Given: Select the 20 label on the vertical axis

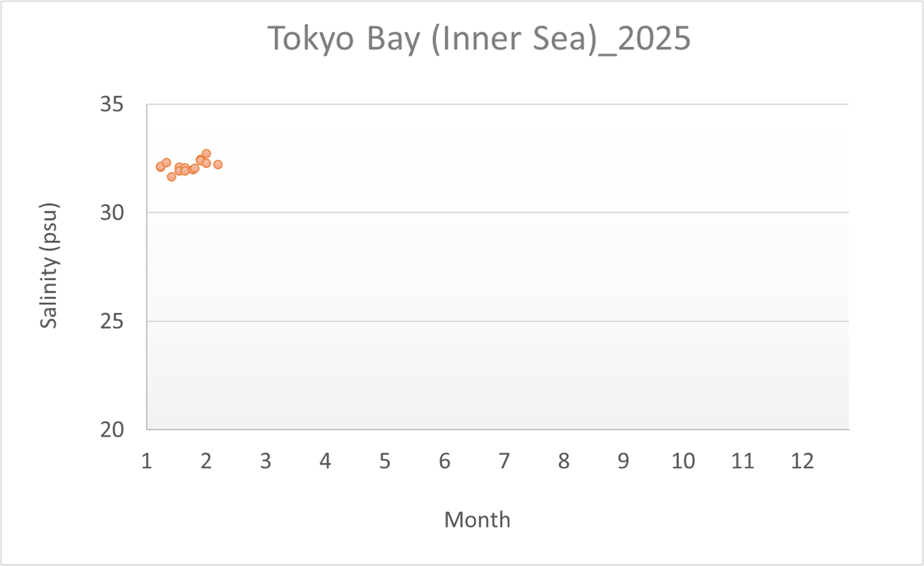Looking at the screenshot, I should [x=112, y=430].
